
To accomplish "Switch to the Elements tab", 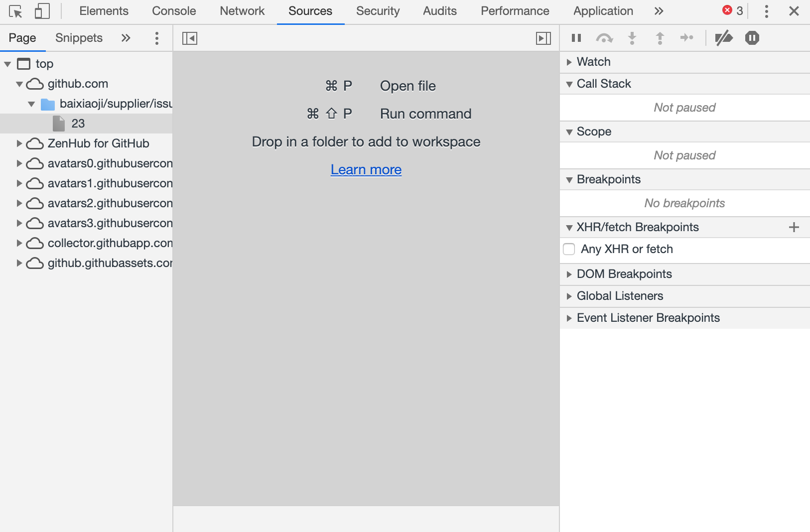I will [x=104, y=11].
